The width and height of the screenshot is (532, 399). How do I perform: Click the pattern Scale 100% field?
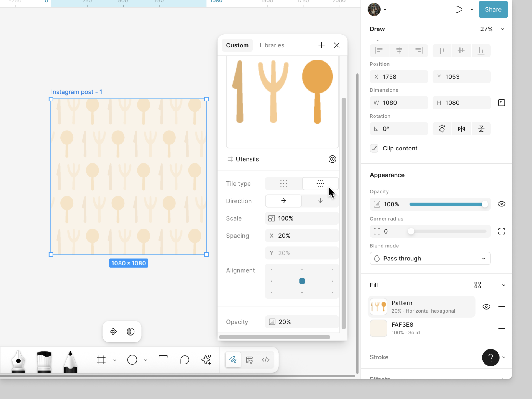[302, 218]
